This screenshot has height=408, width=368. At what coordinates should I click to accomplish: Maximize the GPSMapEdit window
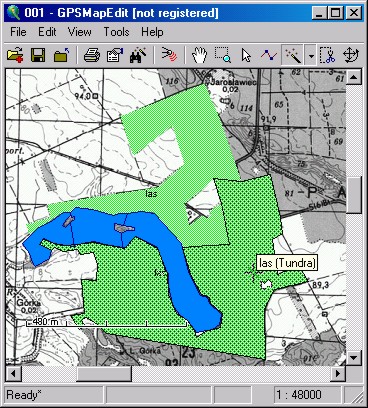click(x=335, y=13)
